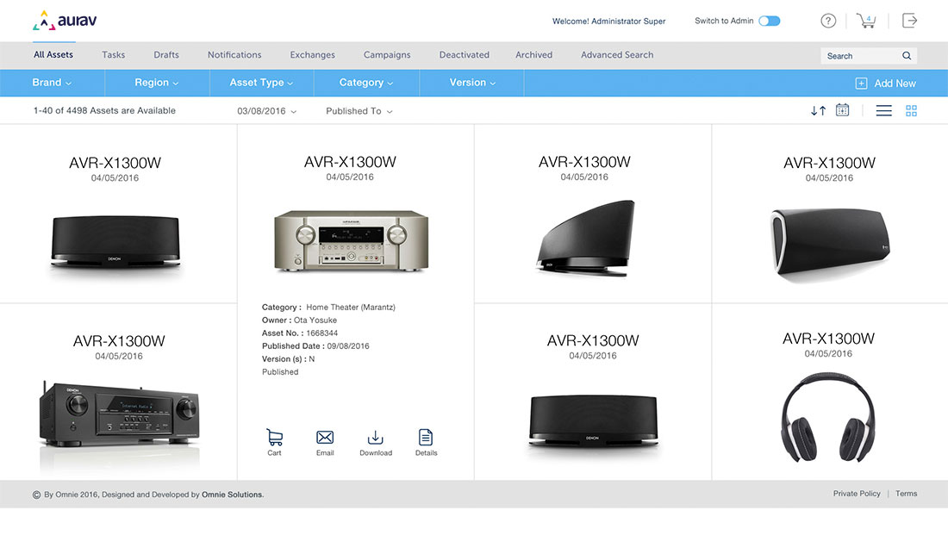Switch to list view
Viewport: 948px width, 560px height.
(883, 110)
